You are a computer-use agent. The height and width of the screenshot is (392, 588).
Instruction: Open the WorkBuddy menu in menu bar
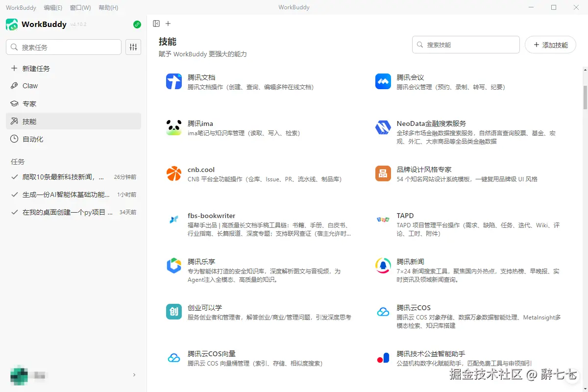pyautogui.click(x=21, y=7)
